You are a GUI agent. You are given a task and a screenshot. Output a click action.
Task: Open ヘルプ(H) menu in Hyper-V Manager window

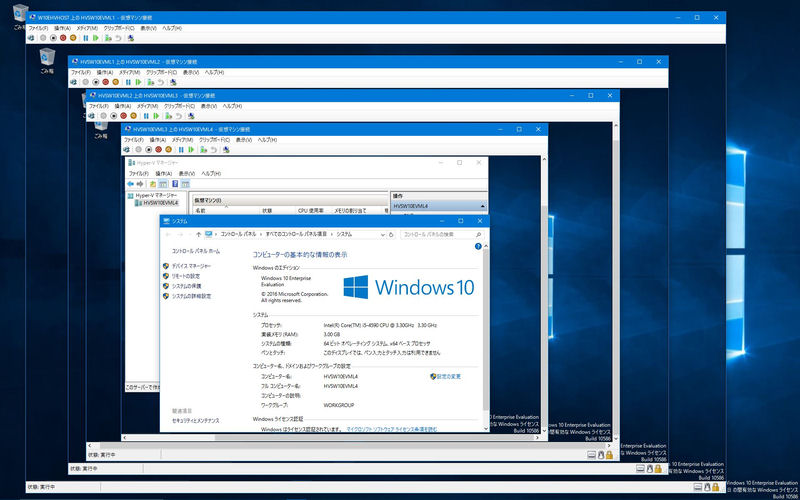[211, 173]
